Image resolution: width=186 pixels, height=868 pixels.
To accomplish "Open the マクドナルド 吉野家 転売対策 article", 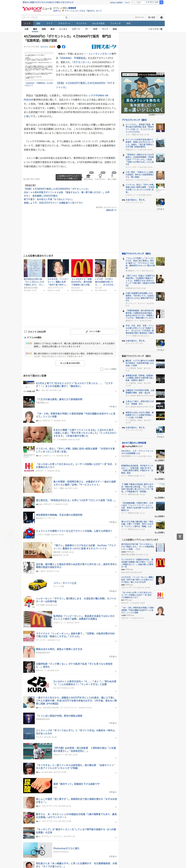I will (75, 635).
